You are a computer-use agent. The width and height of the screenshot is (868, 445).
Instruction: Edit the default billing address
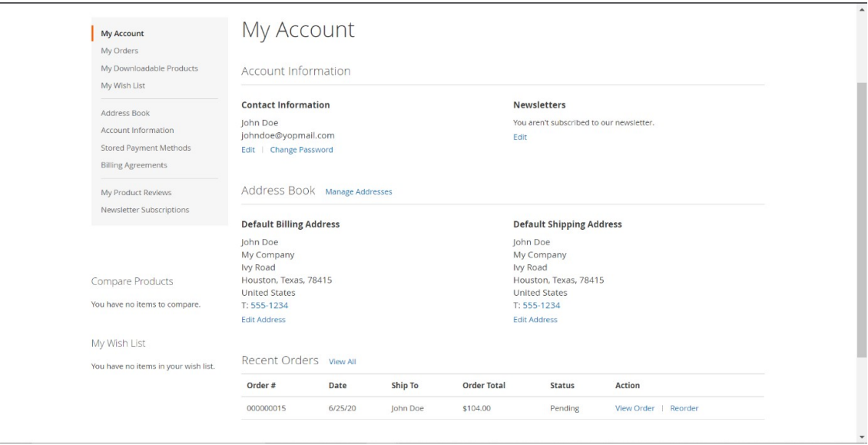point(263,320)
